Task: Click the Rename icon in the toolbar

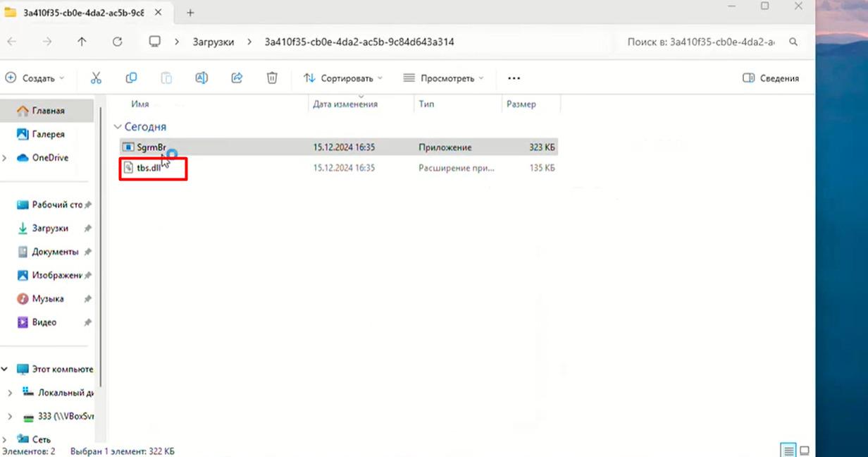Action: (x=201, y=78)
